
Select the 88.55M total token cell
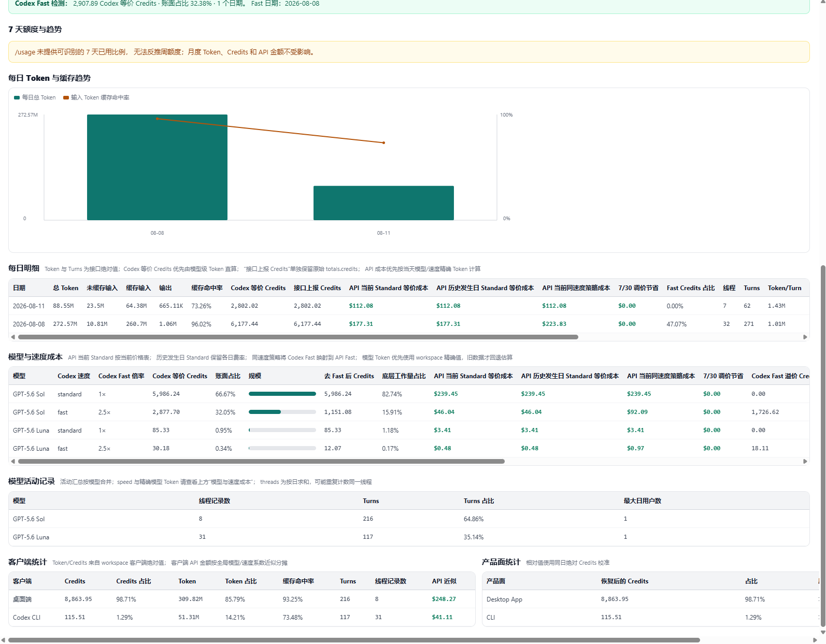coord(63,306)
